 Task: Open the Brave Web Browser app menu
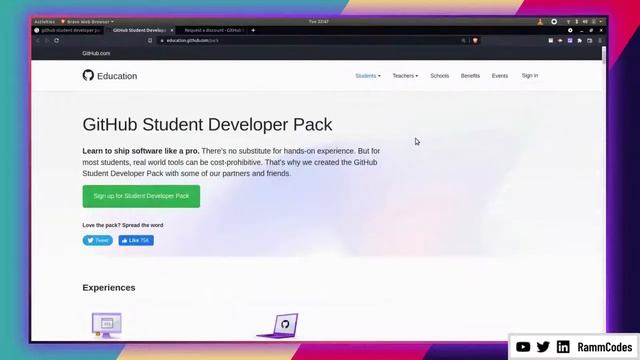click(x=87, y=22)
